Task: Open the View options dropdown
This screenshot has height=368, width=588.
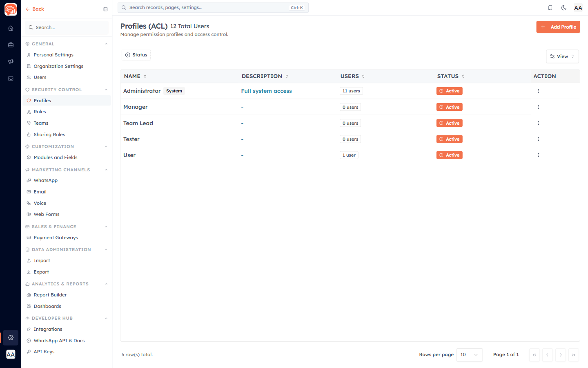Action: pyautogui.click(x=562, y=56)
